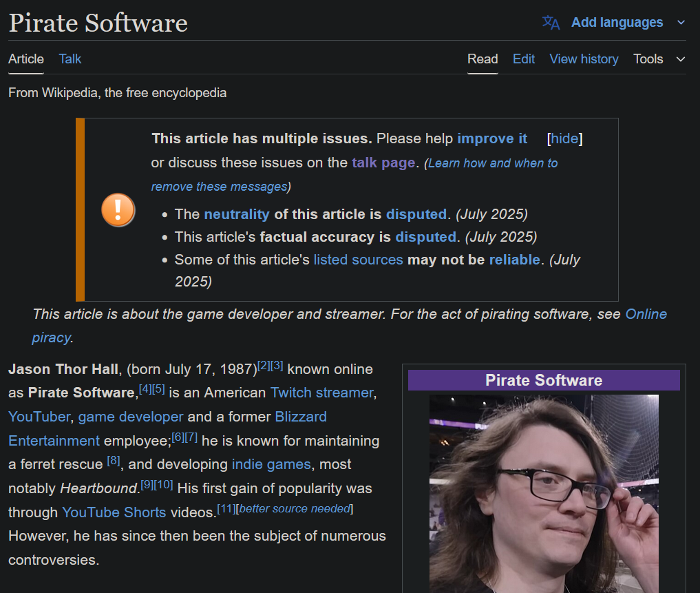
Task: Jump to citation [10]
Action: [163, 485]
